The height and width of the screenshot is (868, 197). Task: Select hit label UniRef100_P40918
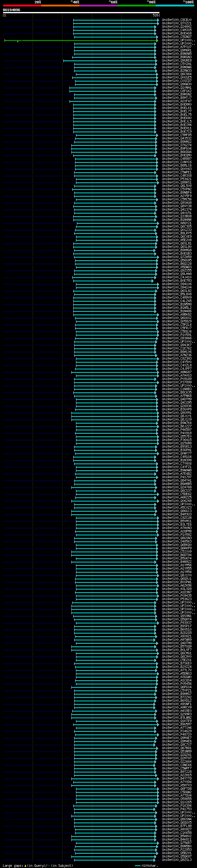coord(176,433)
